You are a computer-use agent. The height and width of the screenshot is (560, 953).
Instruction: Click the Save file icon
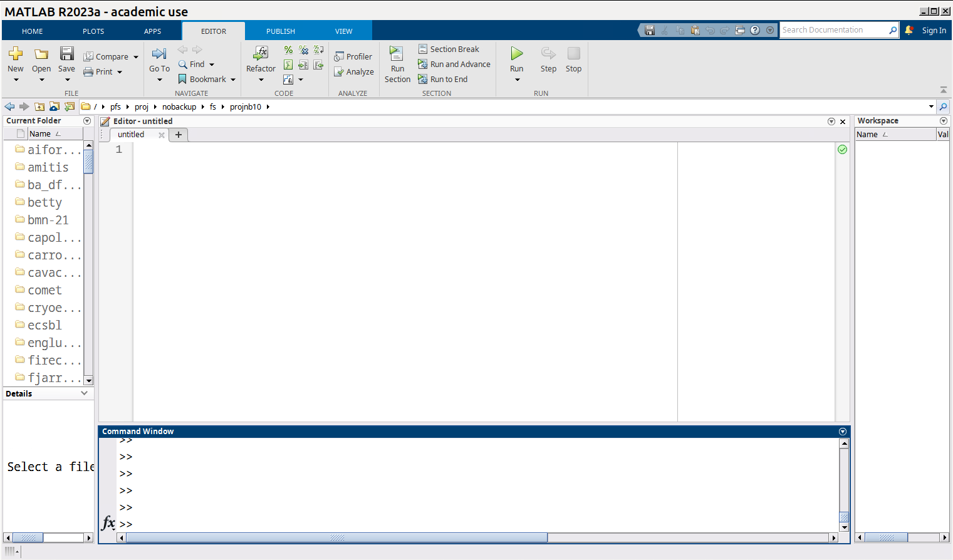pyautogui.click(x=67, y=54)
